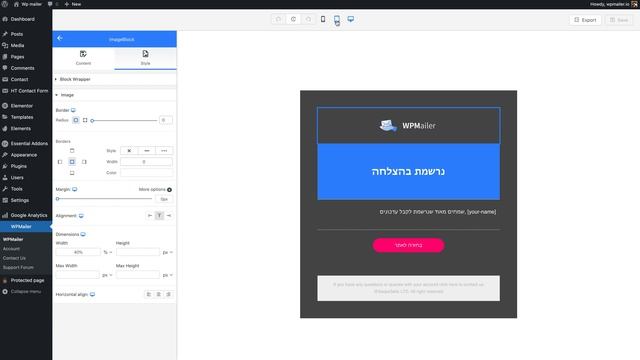Go back using the panel's arrow icon
640x360 pixels.
click(60, 38)
